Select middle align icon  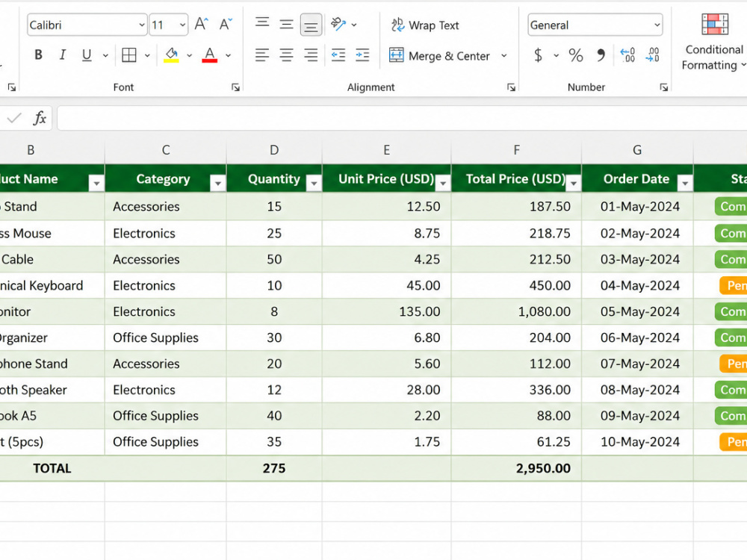click(x=286, y=25)
